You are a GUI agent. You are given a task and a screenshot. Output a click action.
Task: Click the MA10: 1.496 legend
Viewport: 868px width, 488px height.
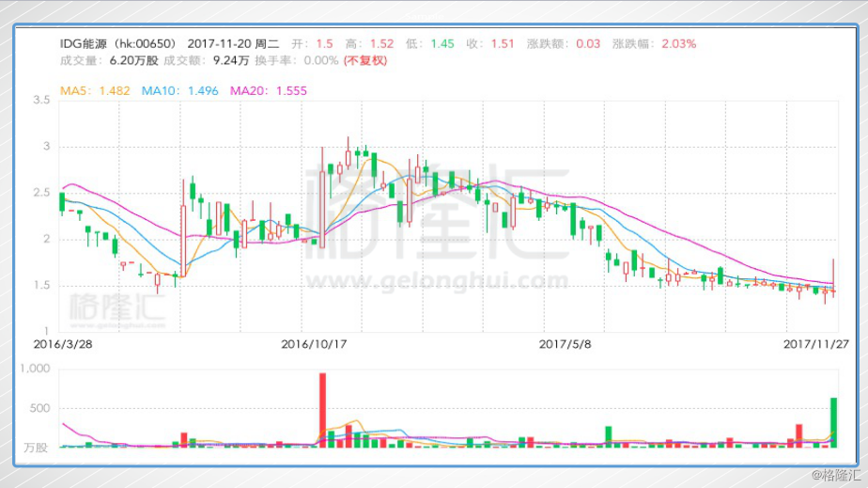coord(180,91)
